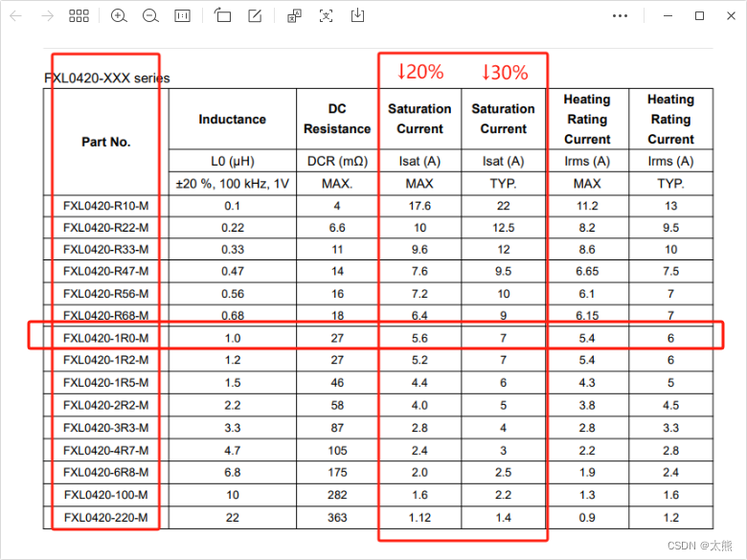
Task: Select the FXL0420-4R7-M cell
Action: [105, 451]
